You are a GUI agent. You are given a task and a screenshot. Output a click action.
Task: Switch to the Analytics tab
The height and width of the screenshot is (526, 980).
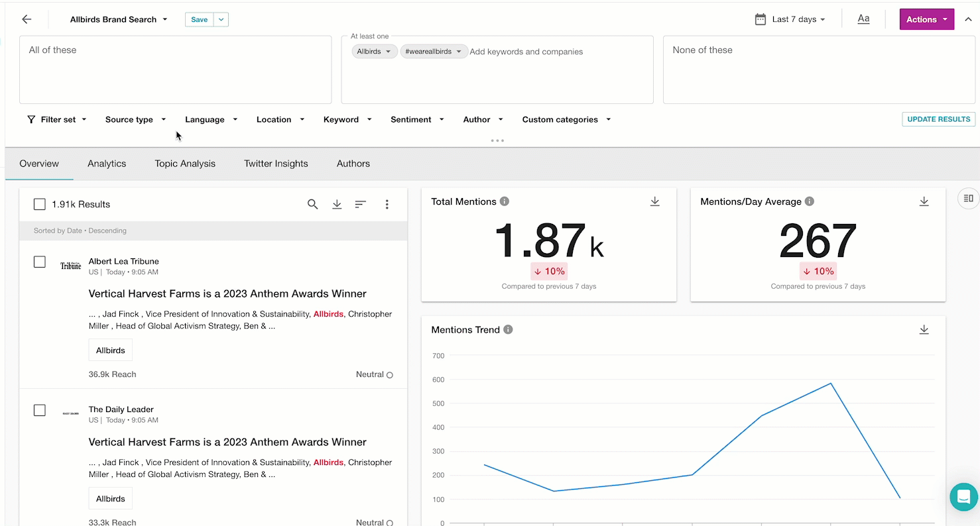(107, 164)
